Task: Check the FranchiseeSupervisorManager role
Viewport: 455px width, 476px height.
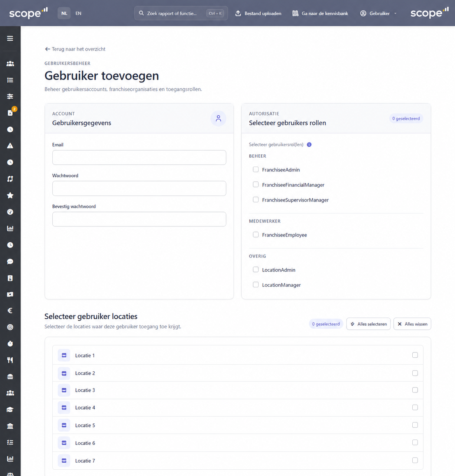Action: click(256, 200)
